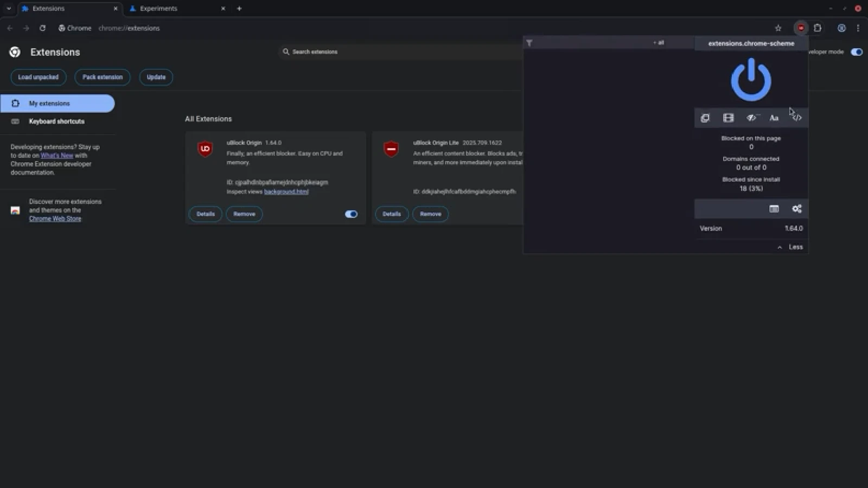Click the uBlock Origin toolbar icon
This screenshot has width=868, height=488.
(x=801, y=28)
